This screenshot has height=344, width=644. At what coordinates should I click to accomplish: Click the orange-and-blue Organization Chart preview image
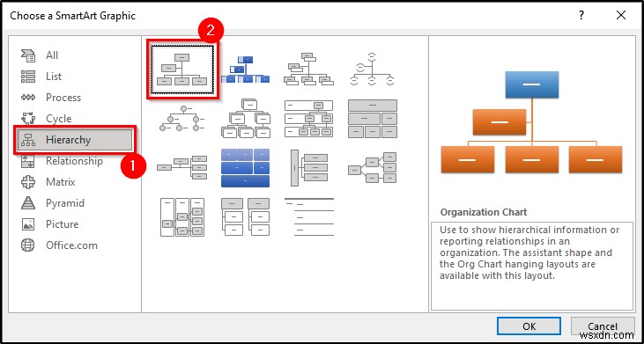click(531, 122)
